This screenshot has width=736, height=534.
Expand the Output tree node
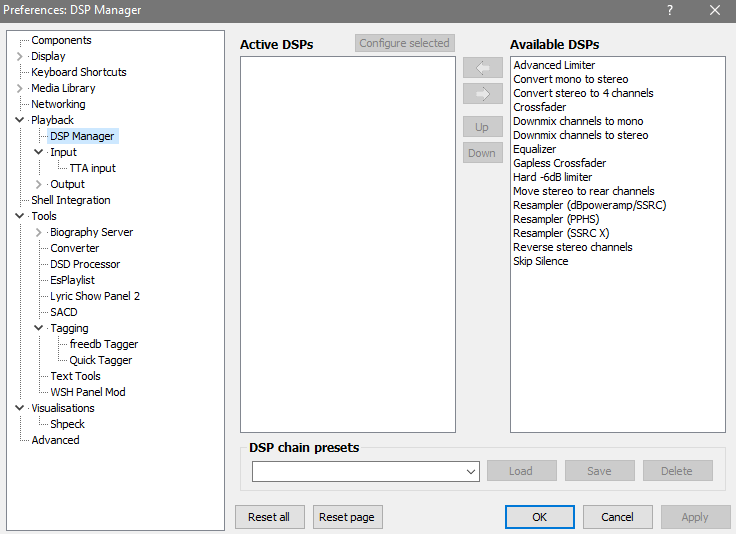[39, 185]
